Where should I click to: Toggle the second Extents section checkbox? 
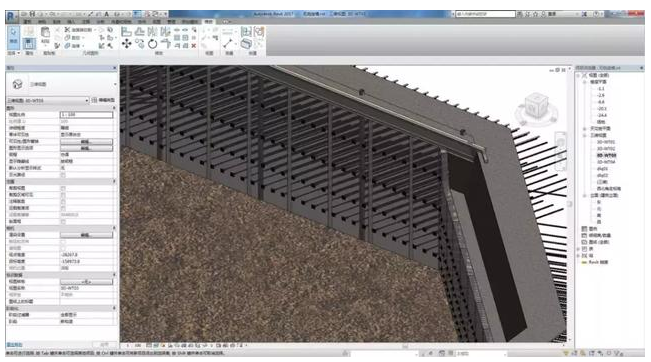click(x=63, y=195)
